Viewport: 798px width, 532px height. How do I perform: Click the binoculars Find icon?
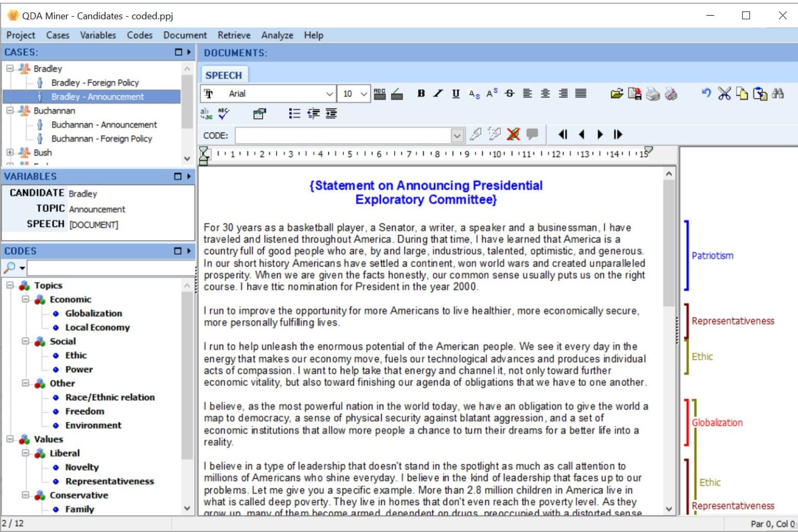(778, 94)
